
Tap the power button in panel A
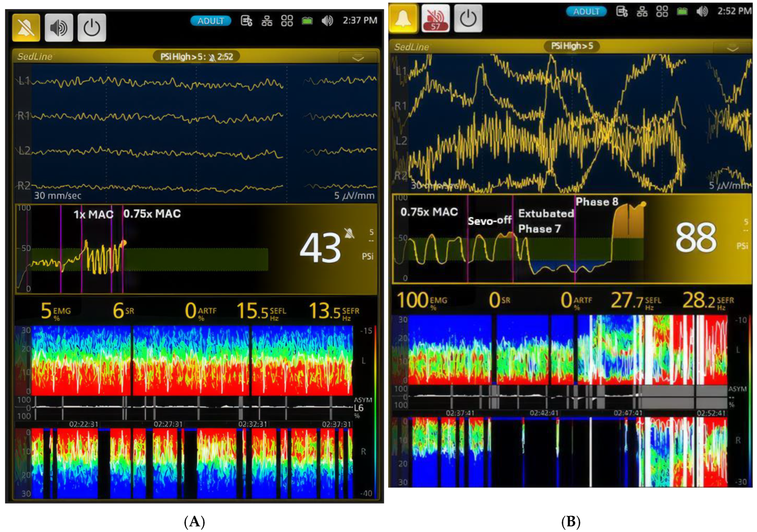92,28
